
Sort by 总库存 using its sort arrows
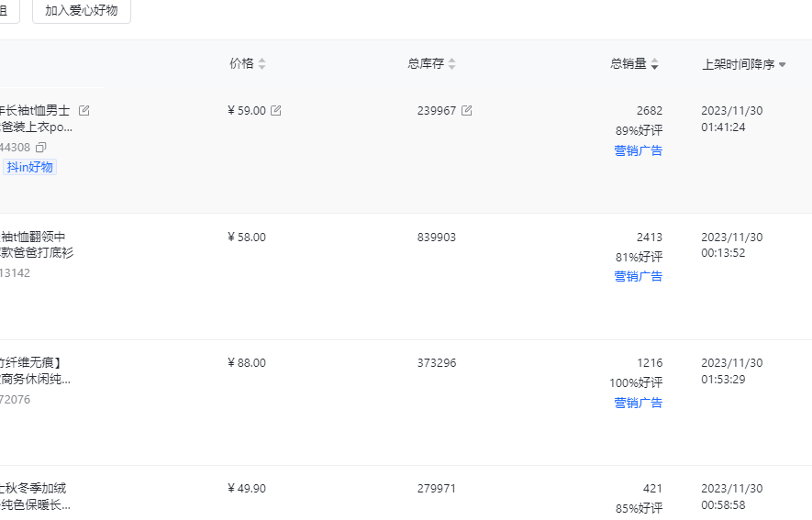pyautogui.click(x=452, y=64)
